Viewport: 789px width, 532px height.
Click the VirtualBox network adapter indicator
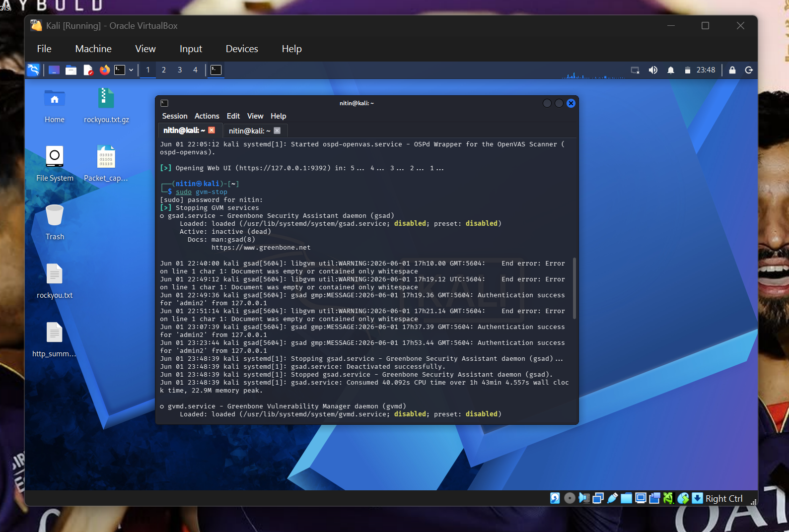598,498
